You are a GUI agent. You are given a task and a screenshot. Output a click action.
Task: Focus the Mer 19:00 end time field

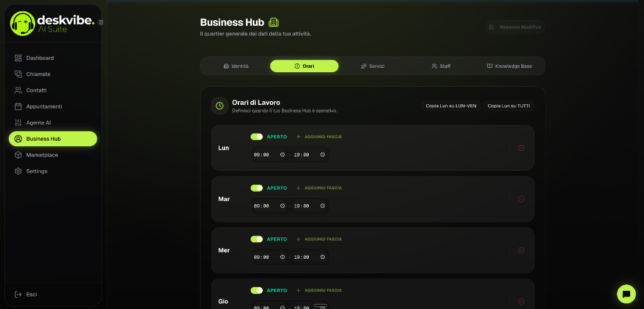(x=309, y=257)
